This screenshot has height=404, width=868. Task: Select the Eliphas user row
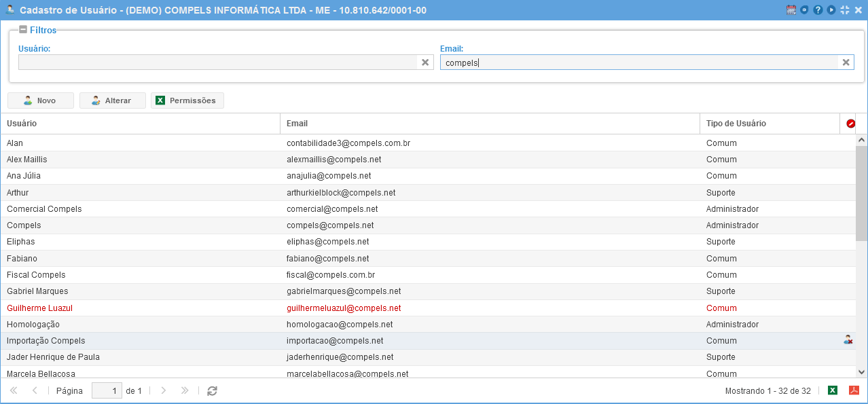(428, 242)
